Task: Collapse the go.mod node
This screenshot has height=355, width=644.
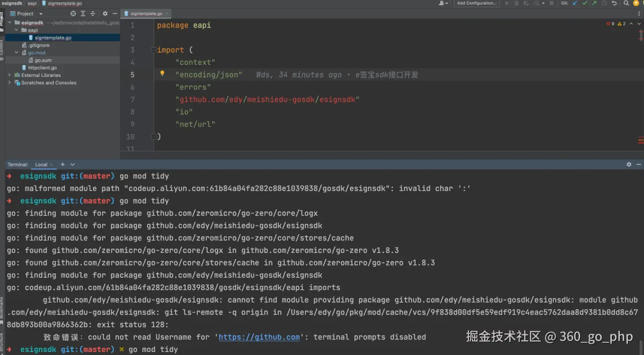Action: click(x=17, y=53)
